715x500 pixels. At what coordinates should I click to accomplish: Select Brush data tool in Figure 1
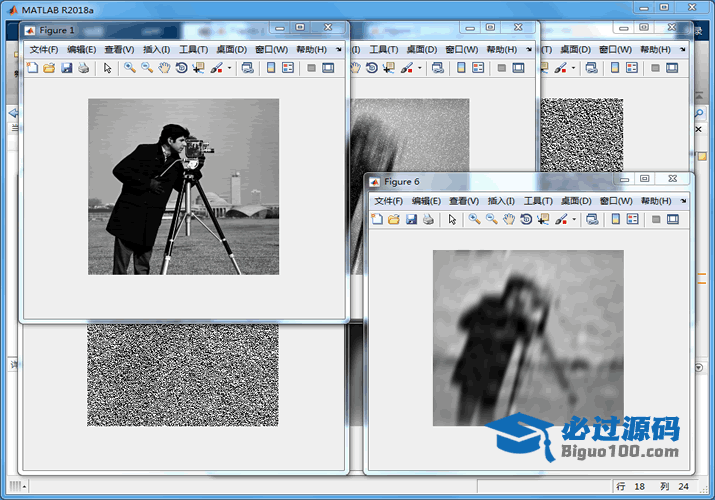coord(217,68)
